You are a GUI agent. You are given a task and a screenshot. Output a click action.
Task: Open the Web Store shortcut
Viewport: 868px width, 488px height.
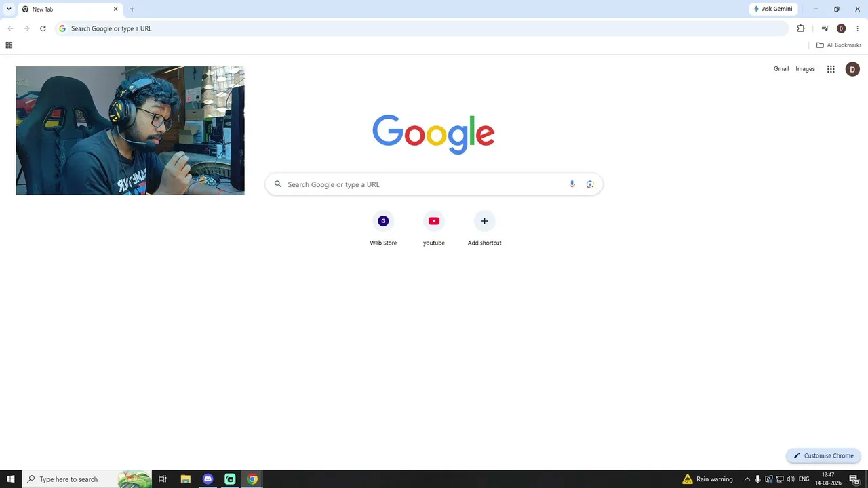coord(383,228)
